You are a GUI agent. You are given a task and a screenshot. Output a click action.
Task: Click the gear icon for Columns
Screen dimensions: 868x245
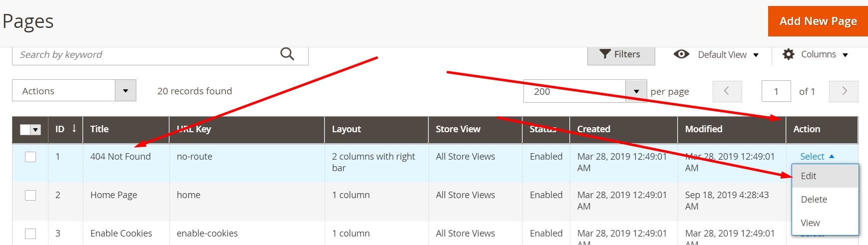(789, 54)
